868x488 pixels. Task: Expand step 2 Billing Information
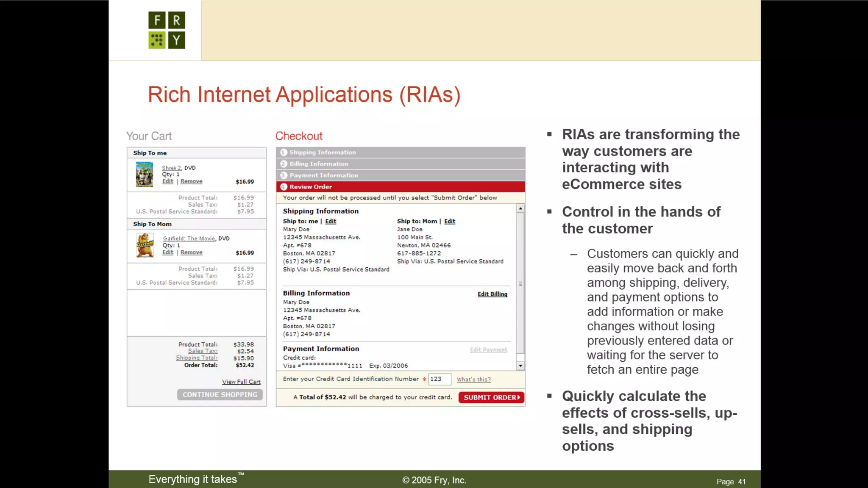[x=318, y=164]
